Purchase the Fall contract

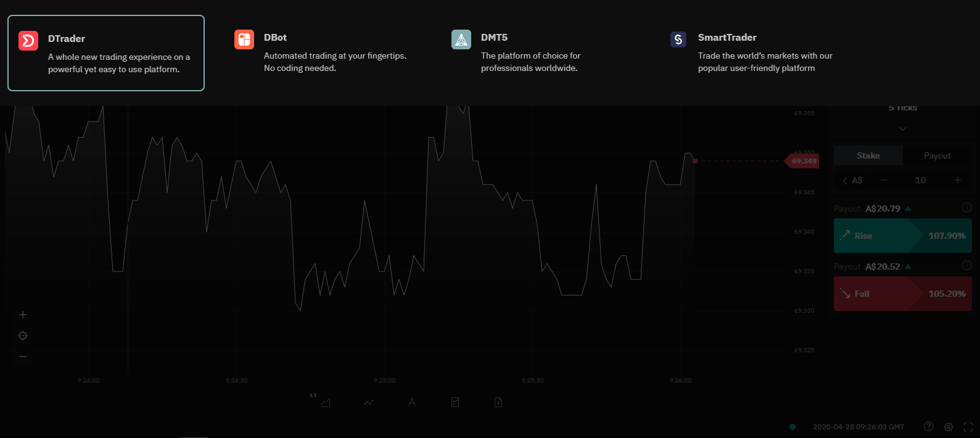[902, 294]
